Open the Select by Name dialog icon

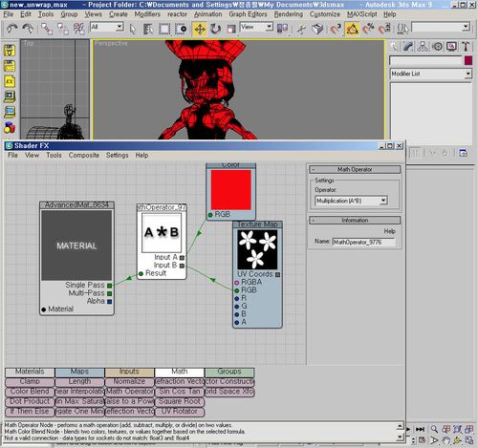pos(148,29)
